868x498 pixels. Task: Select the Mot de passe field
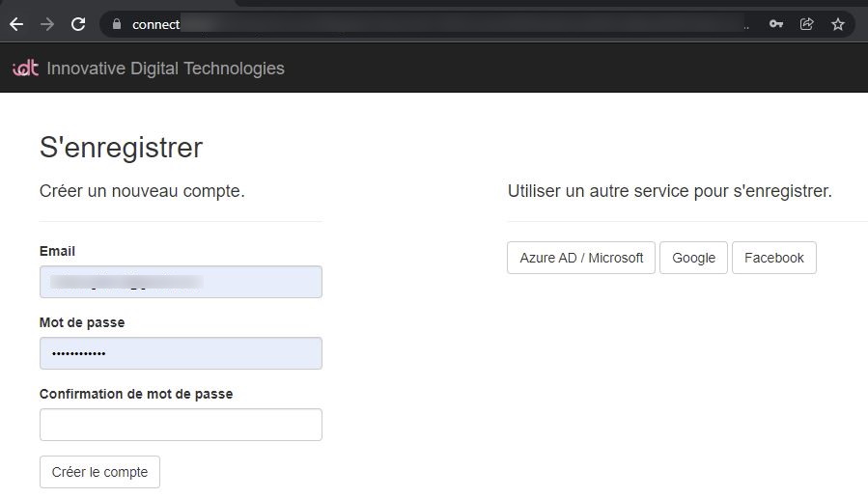pos(181,353)
